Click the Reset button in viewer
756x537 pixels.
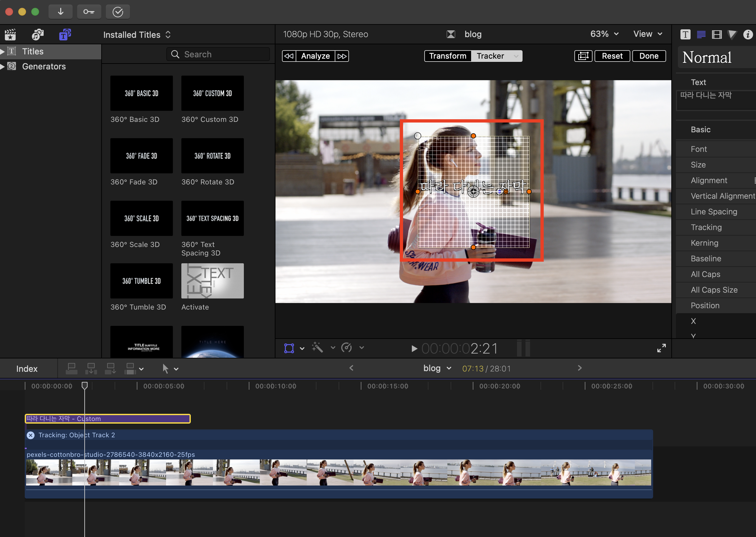[x=612, y=56]
